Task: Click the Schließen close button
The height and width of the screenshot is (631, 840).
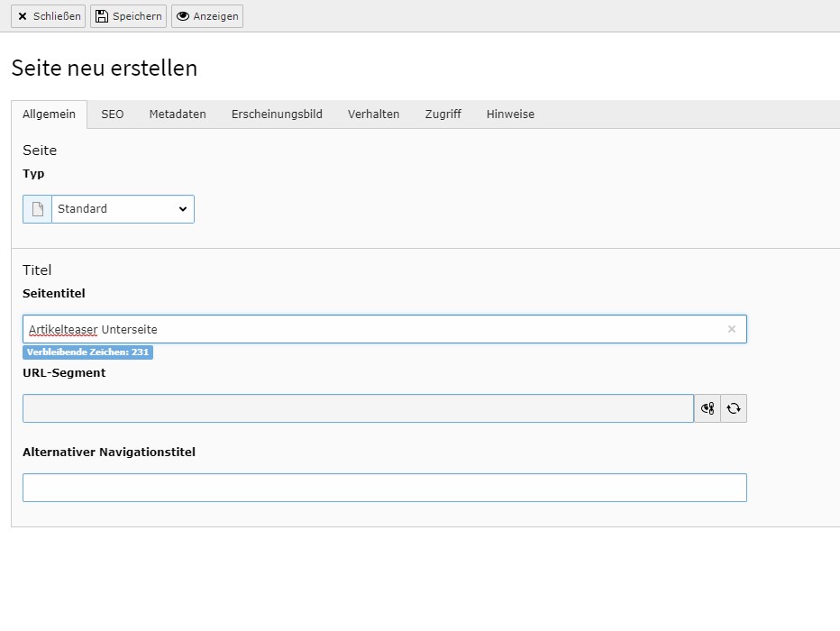Action: 49,16
